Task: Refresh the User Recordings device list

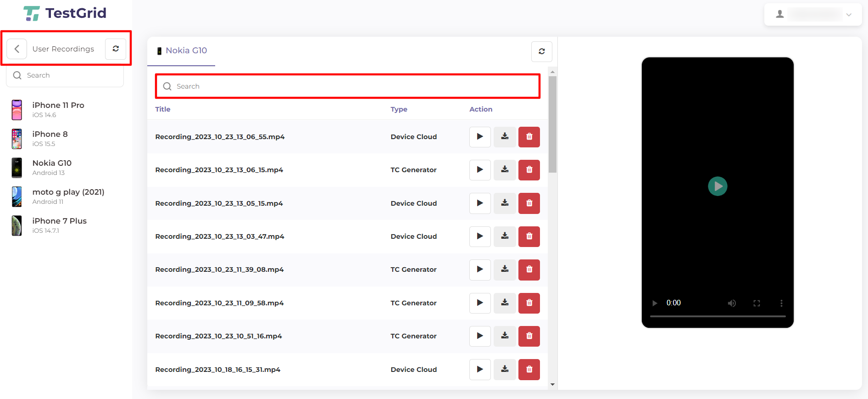Action: (x=116, y=49)
